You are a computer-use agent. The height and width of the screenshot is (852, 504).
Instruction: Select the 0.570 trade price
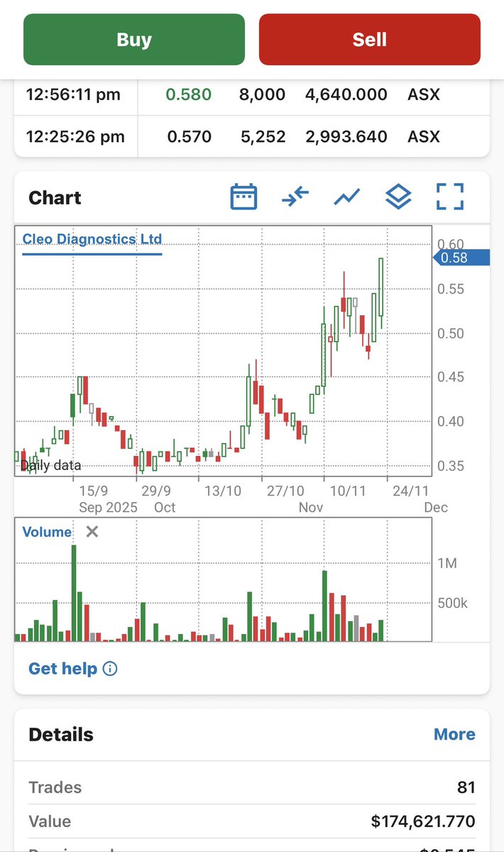189,136
